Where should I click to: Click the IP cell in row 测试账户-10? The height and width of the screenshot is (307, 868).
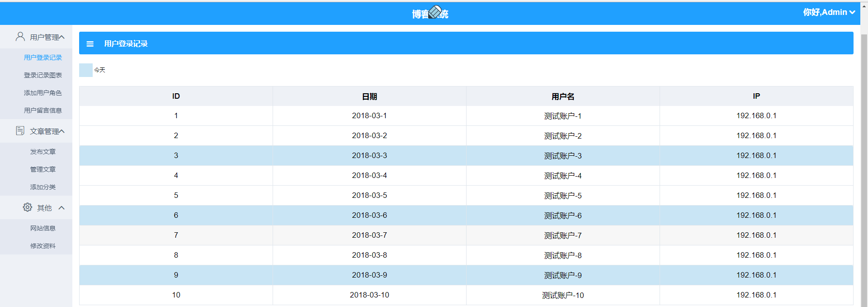point(756,295)
